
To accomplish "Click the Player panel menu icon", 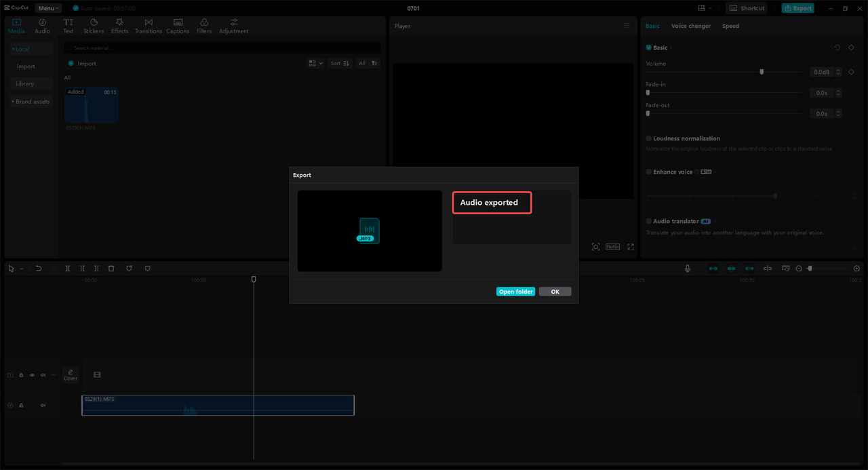I will (627, 26).
